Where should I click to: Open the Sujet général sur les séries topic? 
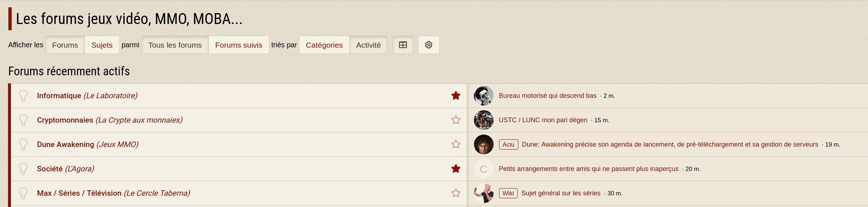click(561, 193)
